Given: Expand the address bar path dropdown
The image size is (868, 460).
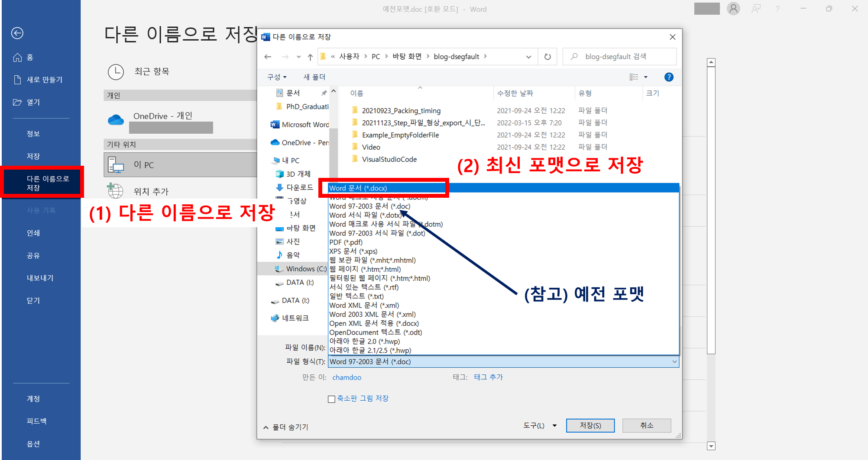Looking at the screenshot, I should pos(528,57).
